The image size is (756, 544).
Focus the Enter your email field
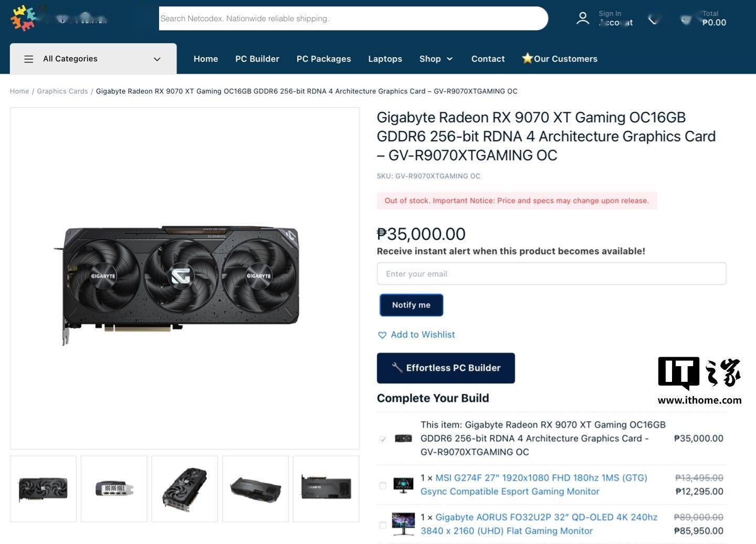(551, 274)
